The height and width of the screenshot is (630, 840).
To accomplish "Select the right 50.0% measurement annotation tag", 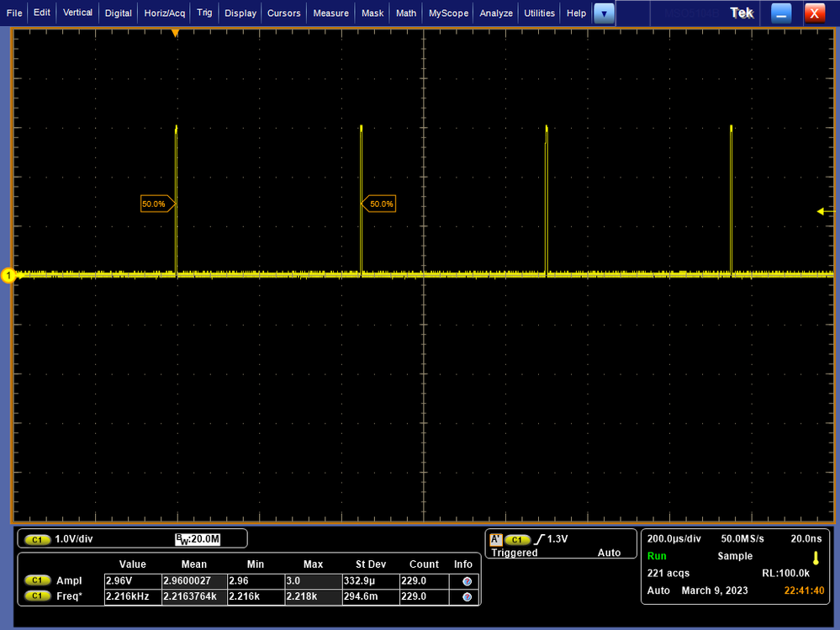I will coord(379,204).
